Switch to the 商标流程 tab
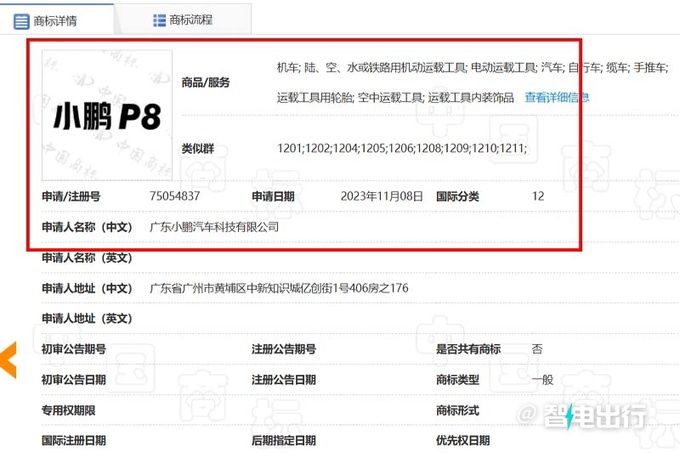680x453 pixels. coord(183,20)
